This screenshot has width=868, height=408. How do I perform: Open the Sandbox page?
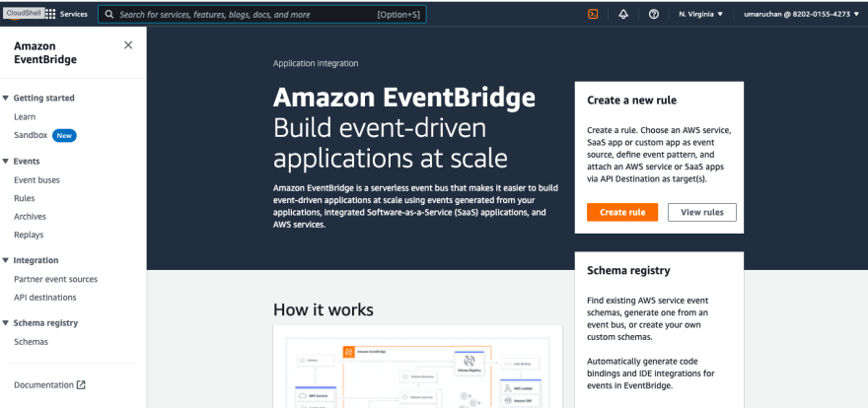pyautogui.click(x=31, y=135)
